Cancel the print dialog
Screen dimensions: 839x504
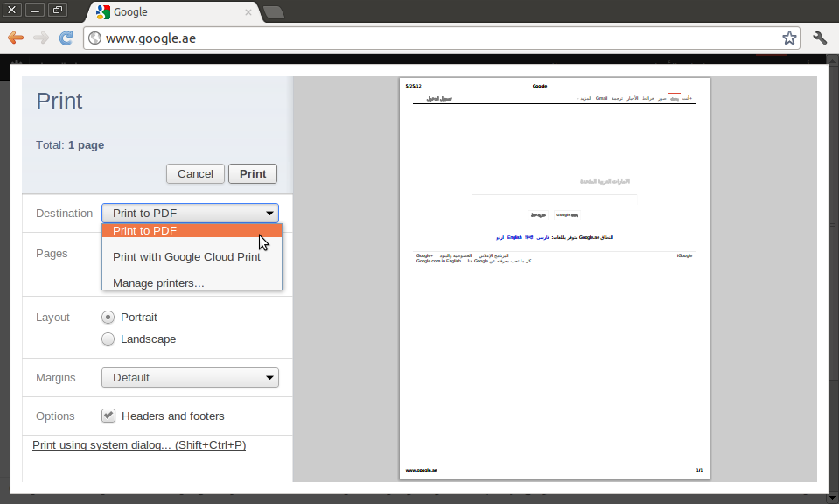[x=195, y=174]
